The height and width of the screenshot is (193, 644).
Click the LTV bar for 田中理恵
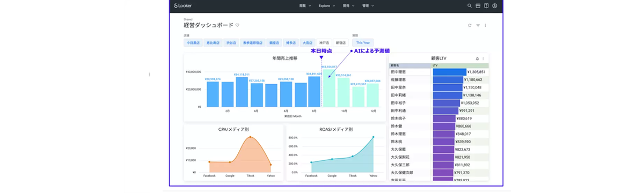click(450, 72)
